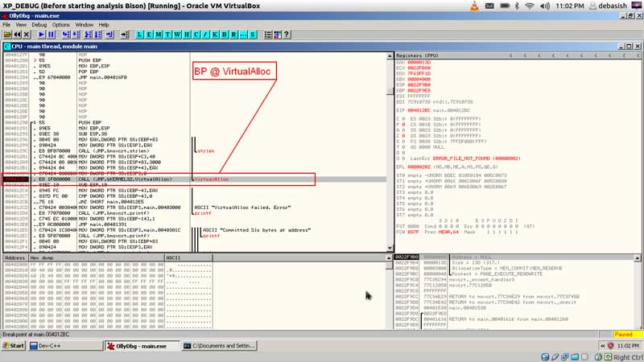Select stack entry AllocationType = MEM_COMMIT|MEM_RESERVE
Screen dimensions: 644x362
pyautogui.click(x=507, y=269)
